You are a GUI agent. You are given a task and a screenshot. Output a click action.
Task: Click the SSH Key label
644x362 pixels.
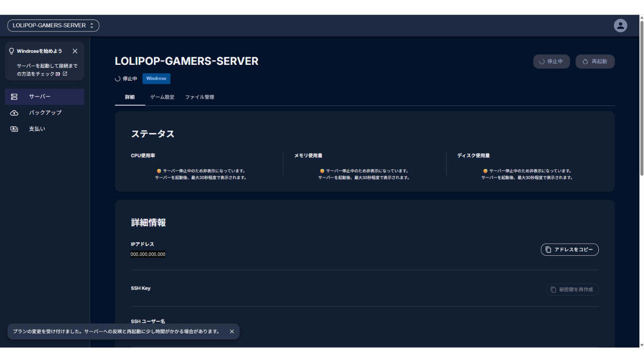click(141, 288)
